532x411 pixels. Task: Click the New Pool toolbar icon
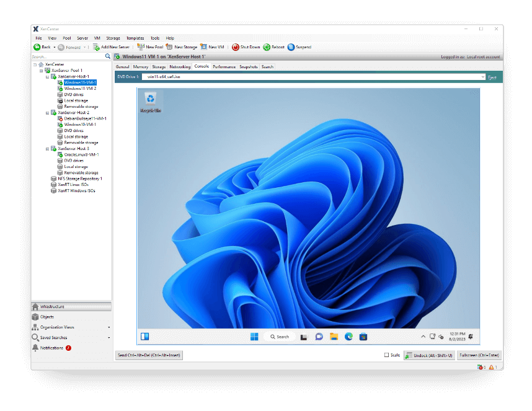[x=141, y=47]
